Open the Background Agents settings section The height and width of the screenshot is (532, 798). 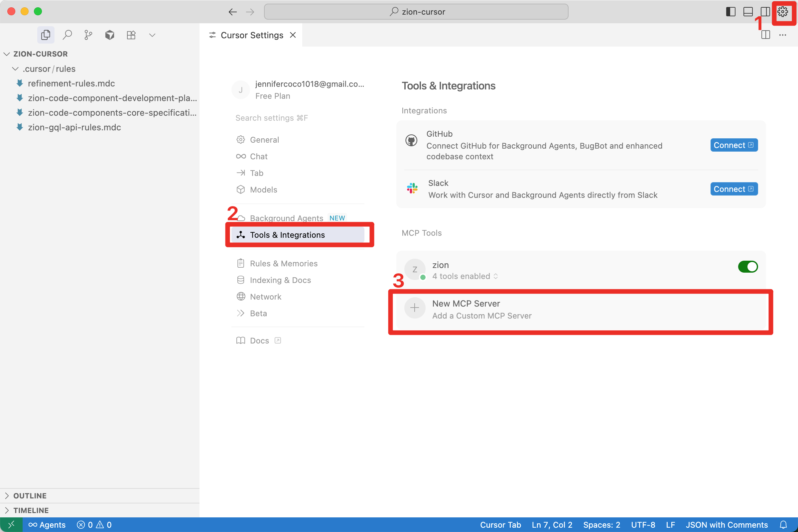coord(298,218)
